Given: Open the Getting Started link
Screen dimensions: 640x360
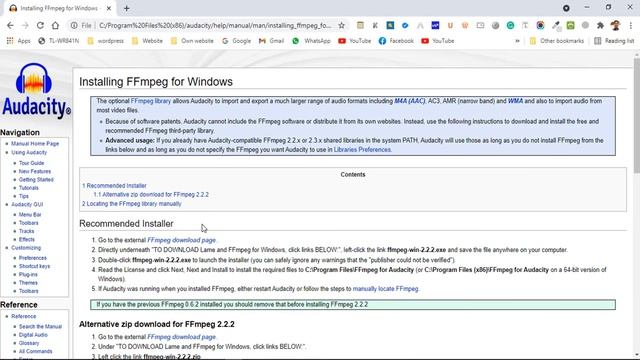Looking at the screenshot, I should (x=36, y=180).
